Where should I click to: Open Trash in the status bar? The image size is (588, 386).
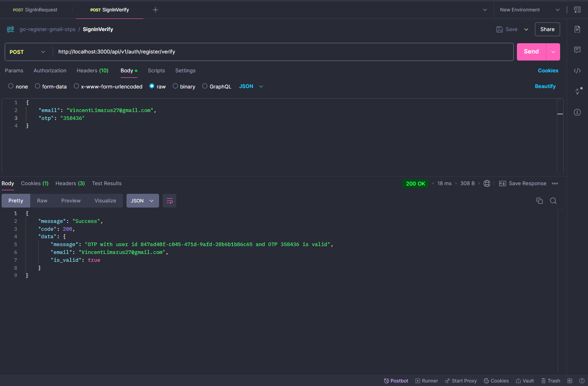pos(551,381)
